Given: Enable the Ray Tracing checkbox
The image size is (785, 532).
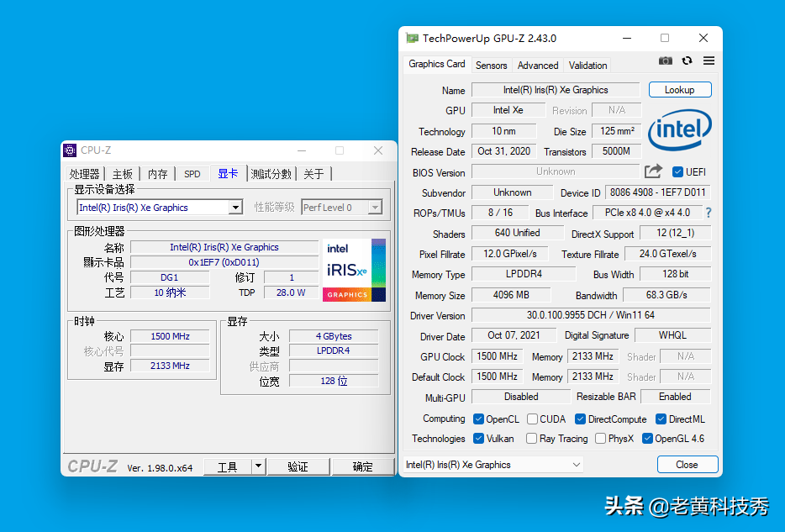Looking at the screenshot, I should (532, 439).
